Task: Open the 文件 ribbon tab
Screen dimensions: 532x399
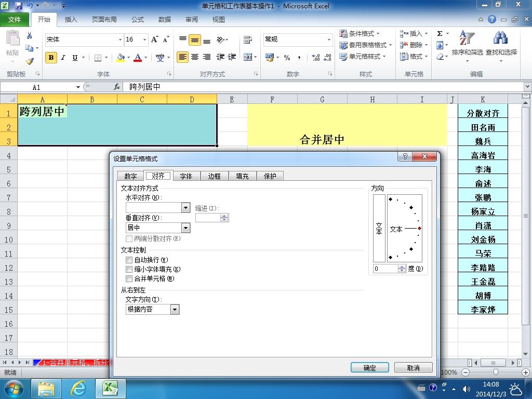Action: click(x=14, y=20)
